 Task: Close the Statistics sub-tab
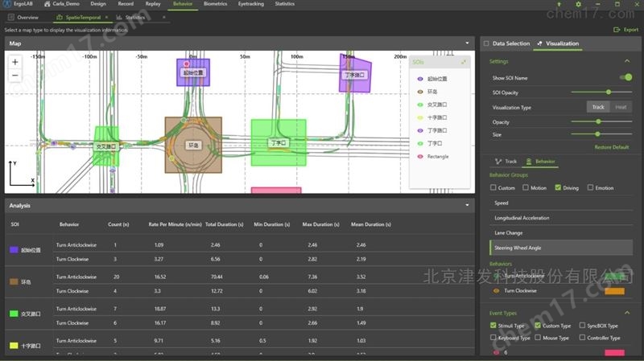tap(164, 17)
